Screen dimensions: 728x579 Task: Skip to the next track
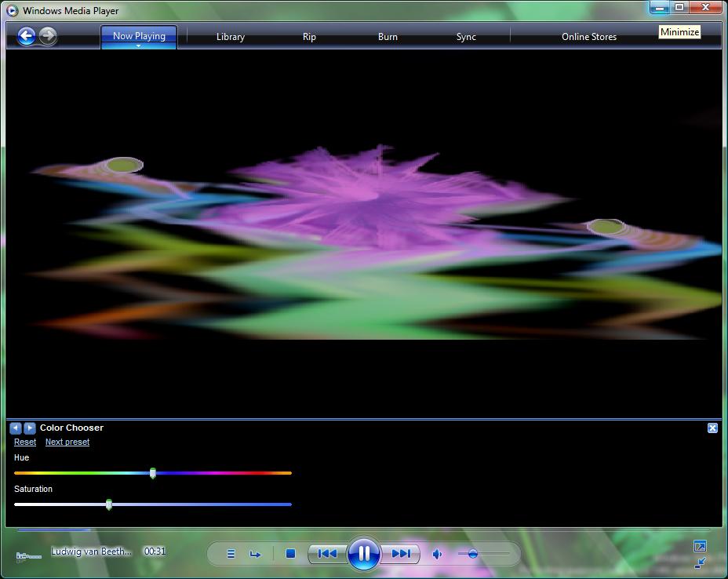tap(401, 554)
